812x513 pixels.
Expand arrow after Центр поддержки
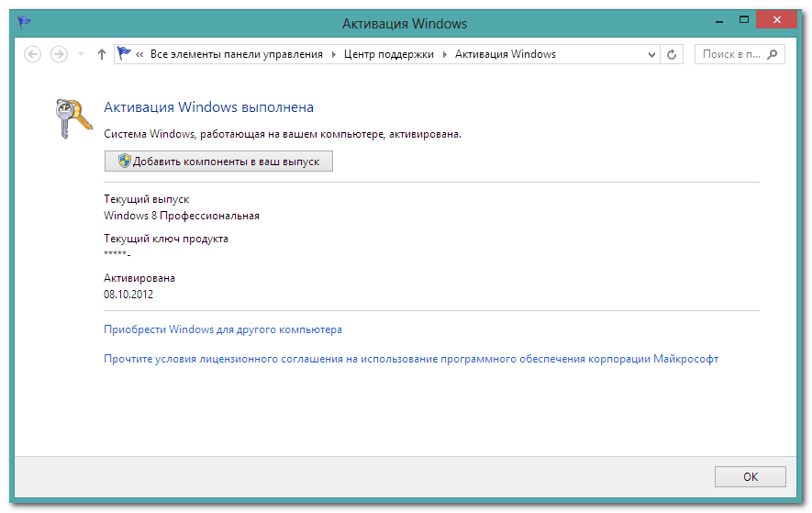444,54
